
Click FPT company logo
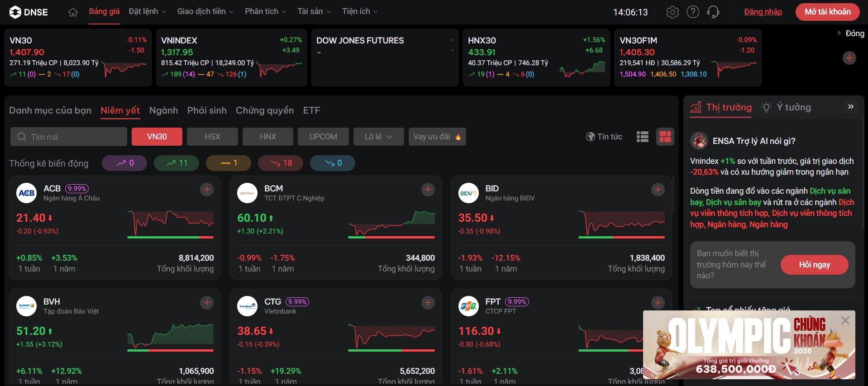click(x=468, y=306)
